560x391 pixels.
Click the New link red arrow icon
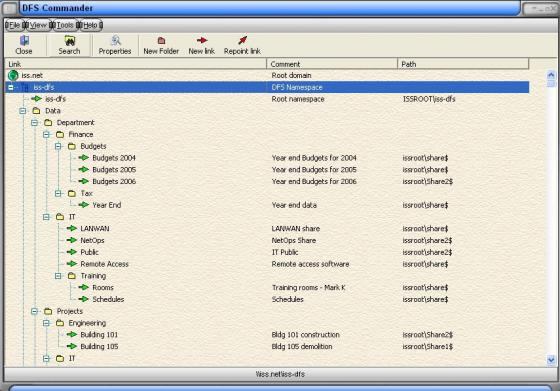(x=202, y=40)
